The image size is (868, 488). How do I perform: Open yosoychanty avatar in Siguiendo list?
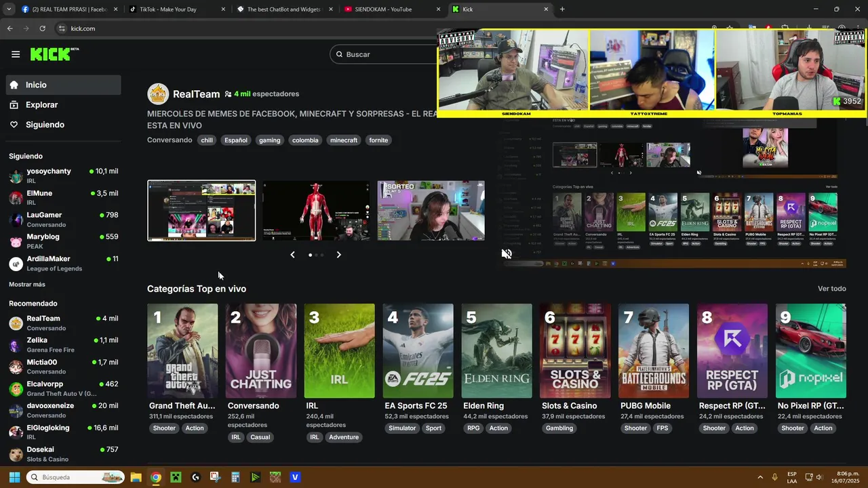[16, 176]
